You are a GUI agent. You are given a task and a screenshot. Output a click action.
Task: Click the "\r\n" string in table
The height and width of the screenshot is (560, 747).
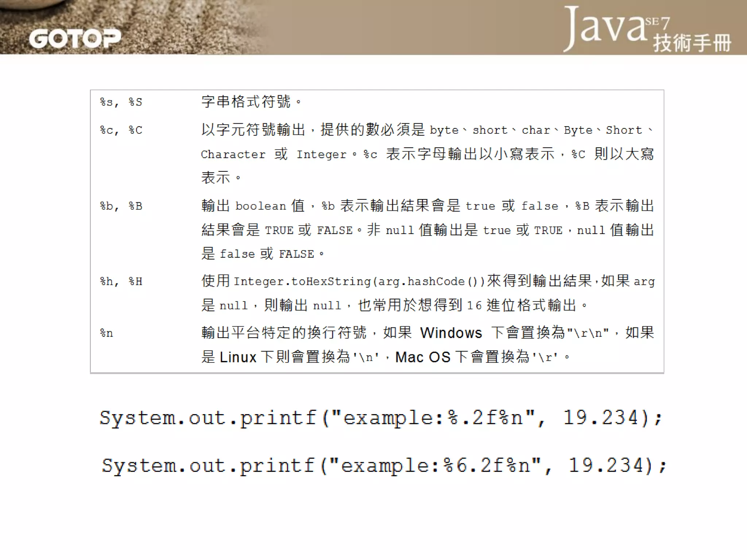(588, 333)
